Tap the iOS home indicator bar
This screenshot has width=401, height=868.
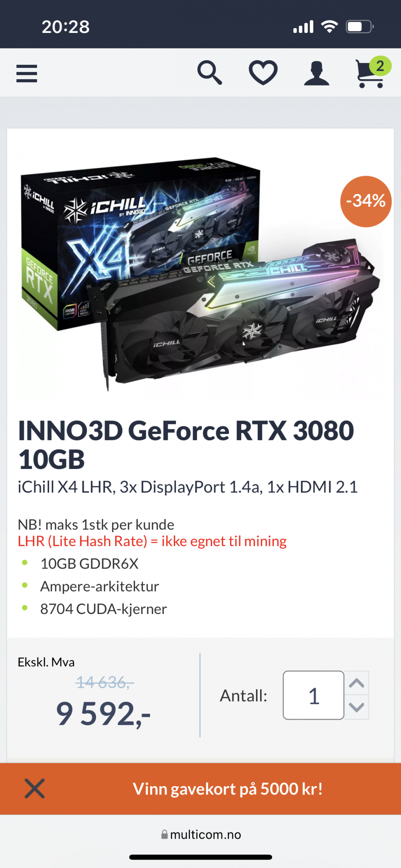point(201,857)
